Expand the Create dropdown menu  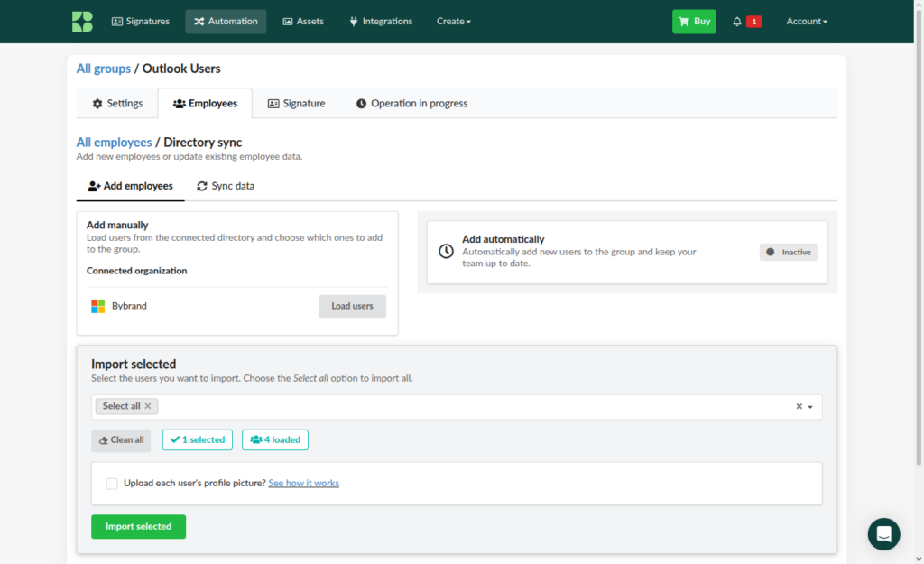pyautogui.click(x=453, y=22)
